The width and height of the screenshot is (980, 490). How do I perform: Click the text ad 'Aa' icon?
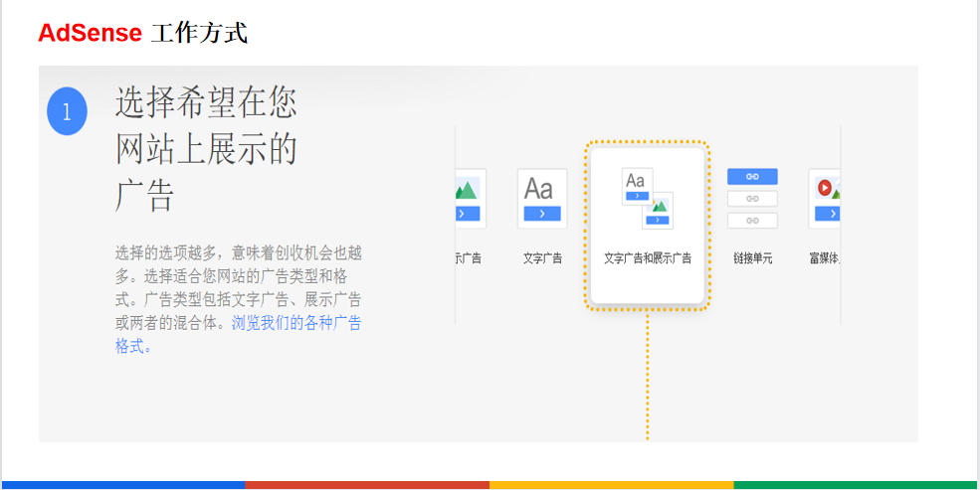pyautogui.click(x=542, y=198)
